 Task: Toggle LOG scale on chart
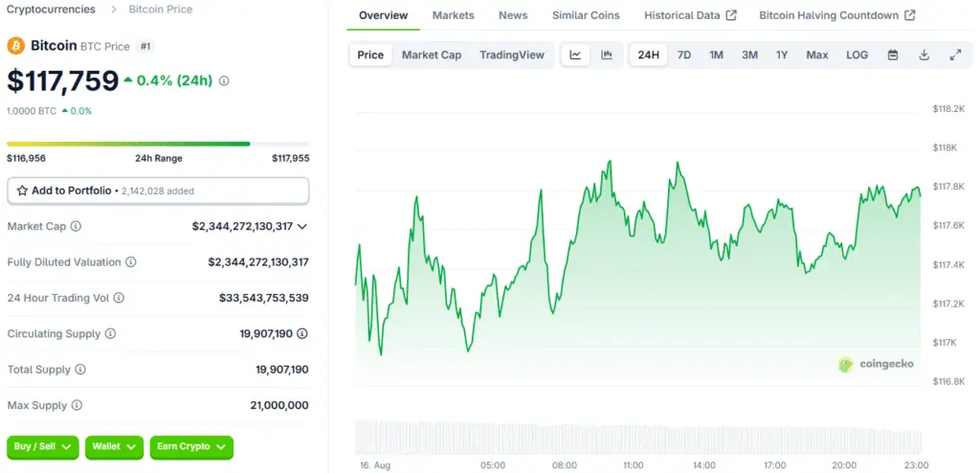click(x=857, y=56)
